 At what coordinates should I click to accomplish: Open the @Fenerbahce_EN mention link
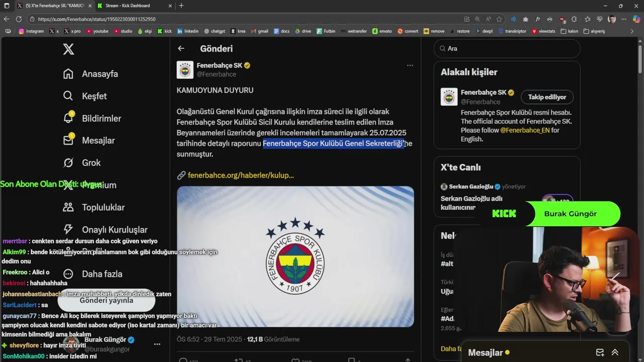(525, 130)
